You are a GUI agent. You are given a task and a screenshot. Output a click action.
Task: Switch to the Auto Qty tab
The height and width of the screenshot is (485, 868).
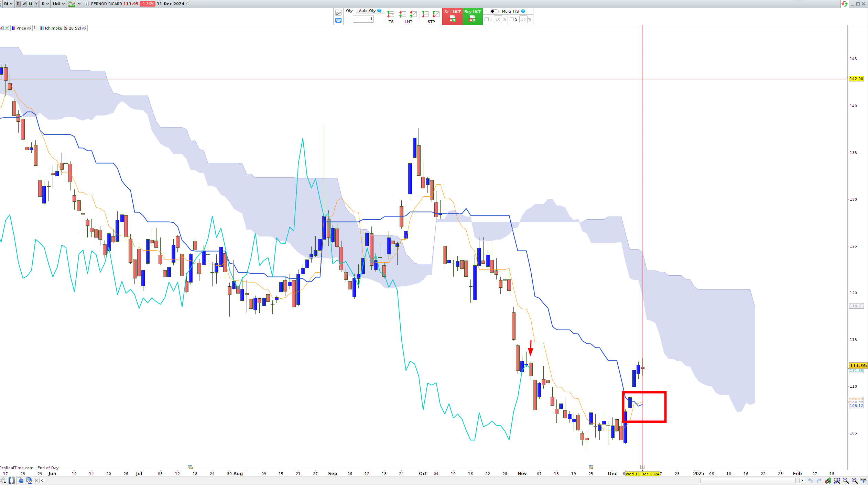pyautogui.click(x=367, y=11)
